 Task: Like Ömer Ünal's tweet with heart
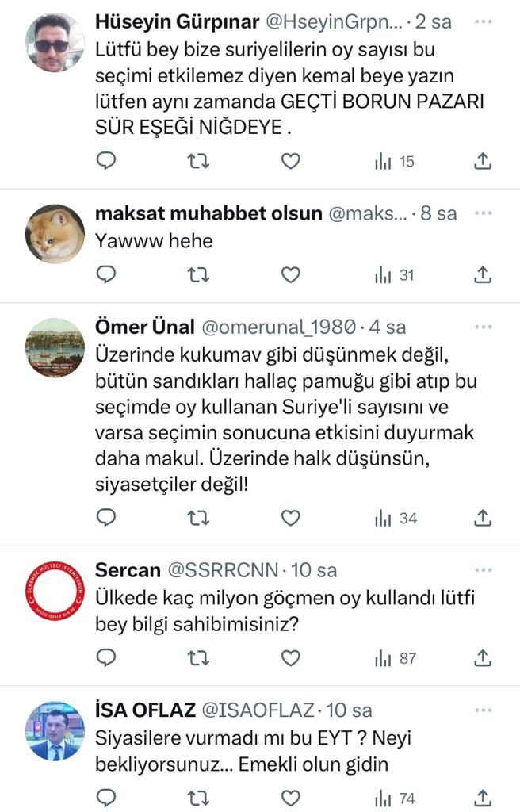(291, 518)
